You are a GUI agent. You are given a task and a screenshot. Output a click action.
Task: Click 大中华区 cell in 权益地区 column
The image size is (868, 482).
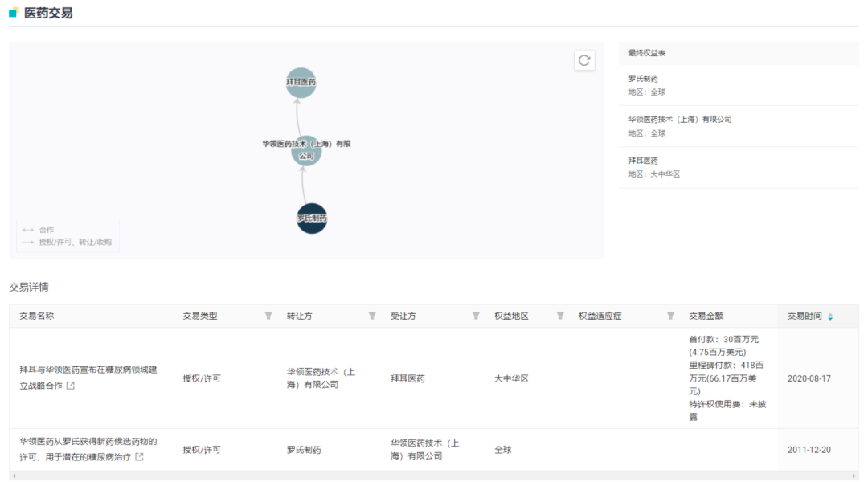[511, 378]
